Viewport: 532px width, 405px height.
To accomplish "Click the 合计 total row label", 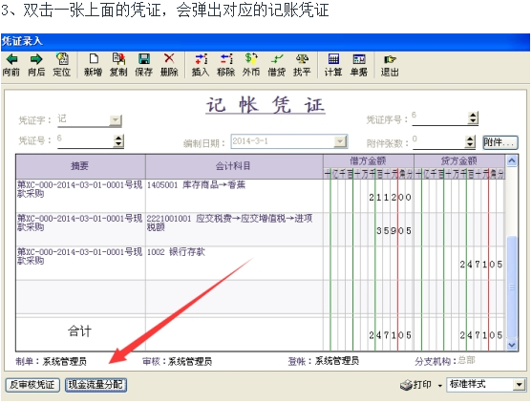I will pos(79,331).
